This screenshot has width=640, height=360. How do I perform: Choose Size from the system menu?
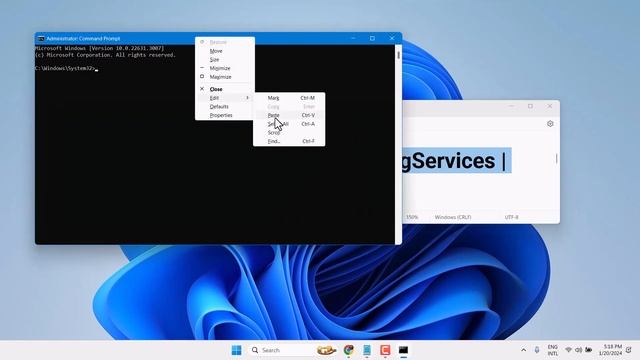point(225,60)
